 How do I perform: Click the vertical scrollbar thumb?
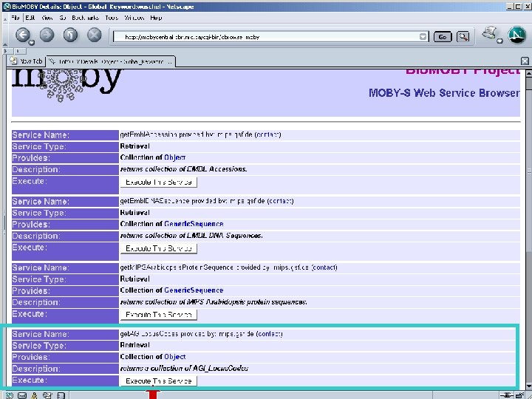tap(528, 171)
